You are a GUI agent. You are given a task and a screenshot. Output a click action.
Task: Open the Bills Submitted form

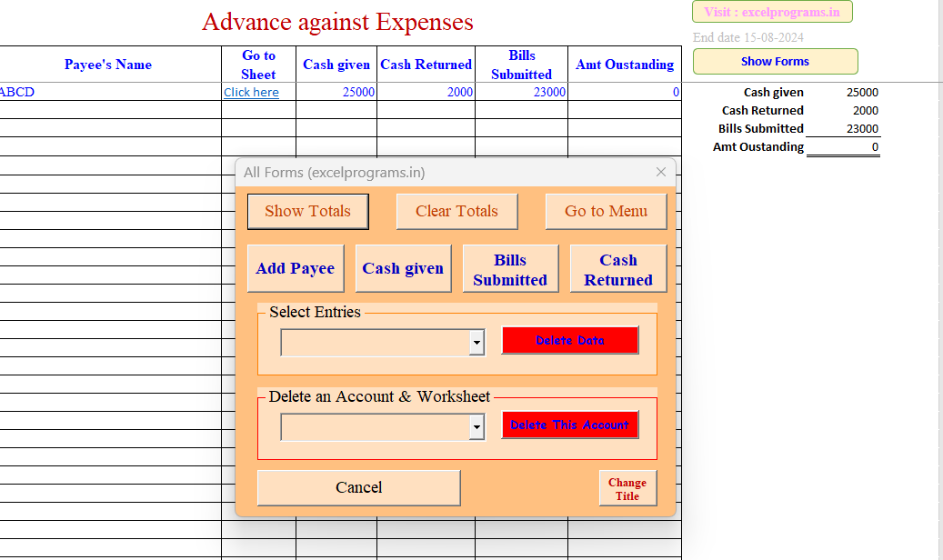(510, 267)
